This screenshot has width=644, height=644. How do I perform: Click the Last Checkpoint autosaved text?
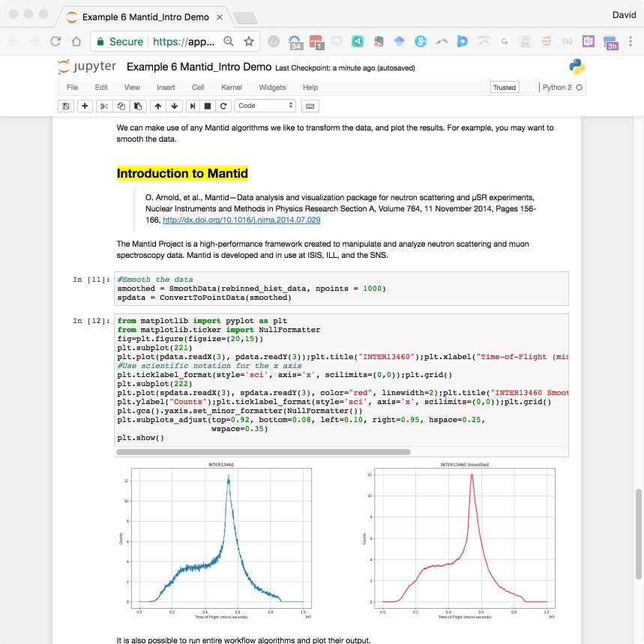(x=345, y=68)
